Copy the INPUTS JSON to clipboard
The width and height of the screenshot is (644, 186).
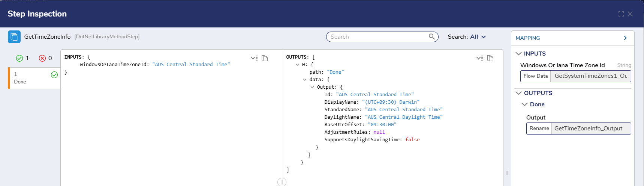tap(265, 58)
